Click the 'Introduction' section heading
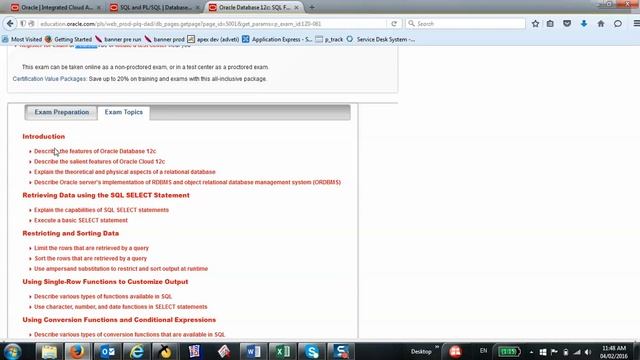This screenshot has height=360, width=640. [44, 136]
